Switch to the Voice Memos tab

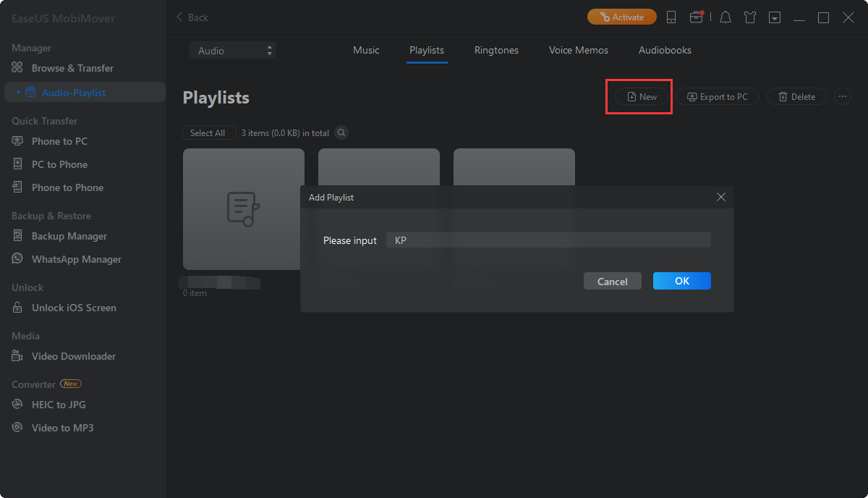pos(578,51)
